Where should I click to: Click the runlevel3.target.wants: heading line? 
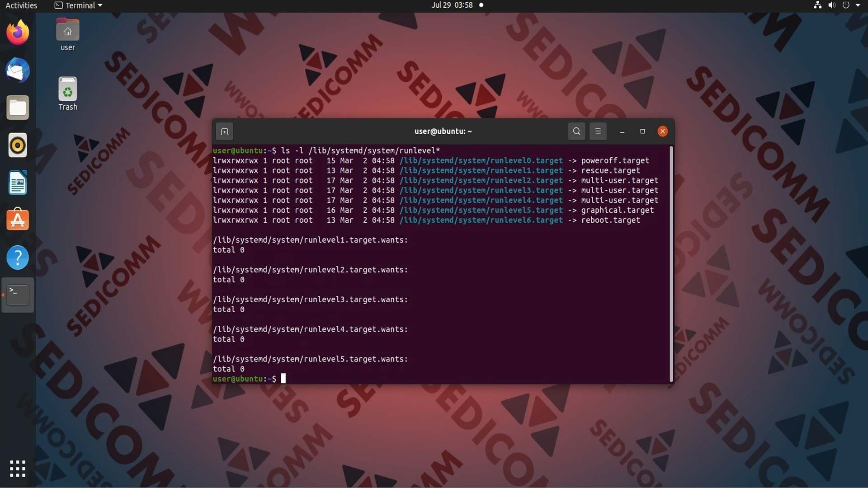[310, 300]
